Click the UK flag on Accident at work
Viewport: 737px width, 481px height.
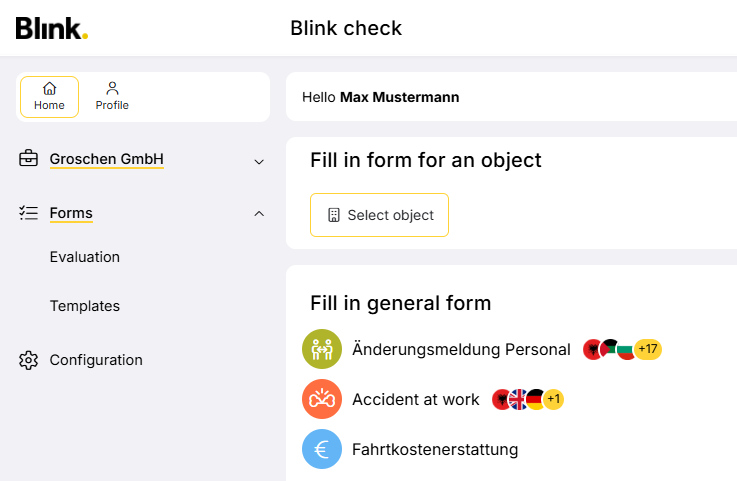coord(518,399)
